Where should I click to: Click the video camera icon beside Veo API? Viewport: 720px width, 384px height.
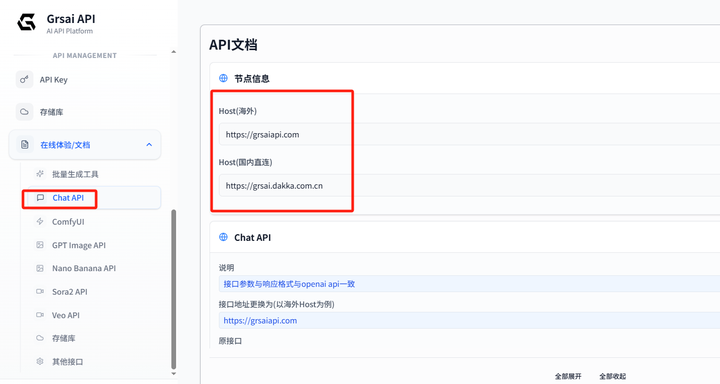[40, 315]
